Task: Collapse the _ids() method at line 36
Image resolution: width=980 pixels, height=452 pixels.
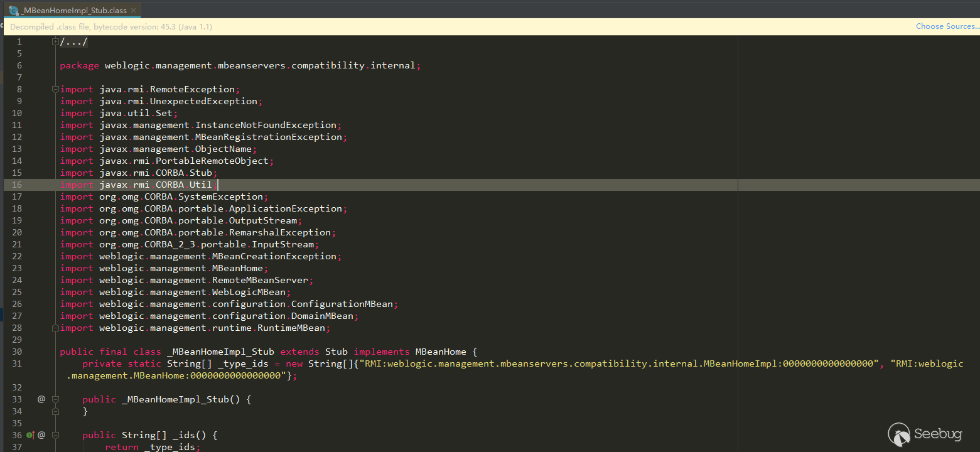Action: click(x=55, y=435)
